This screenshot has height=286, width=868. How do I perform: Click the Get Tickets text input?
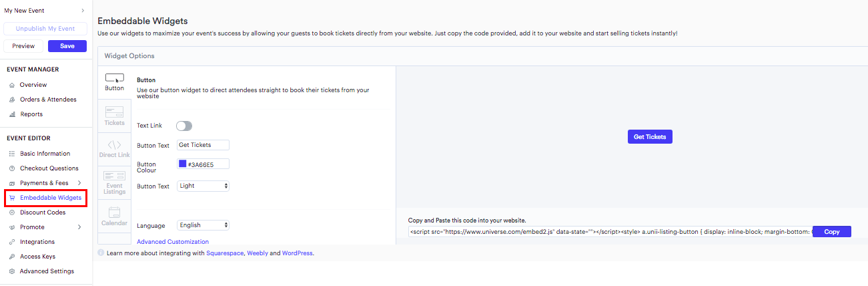point(203,145)
